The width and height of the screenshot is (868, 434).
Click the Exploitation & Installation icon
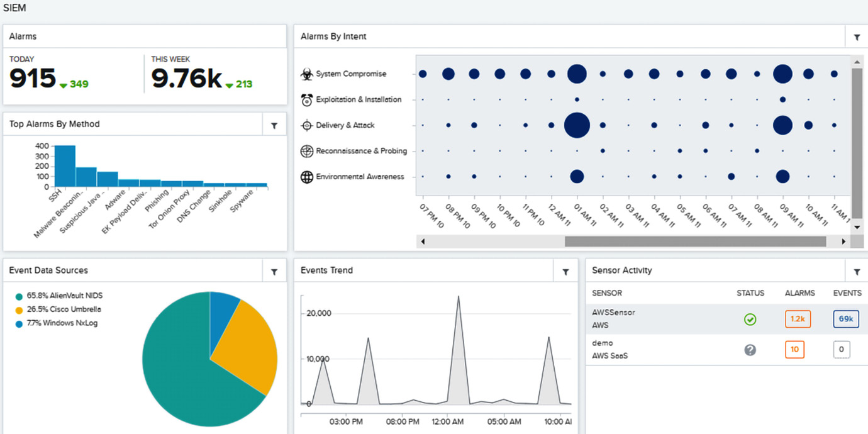pyautogui.click(x=306, y=99)
